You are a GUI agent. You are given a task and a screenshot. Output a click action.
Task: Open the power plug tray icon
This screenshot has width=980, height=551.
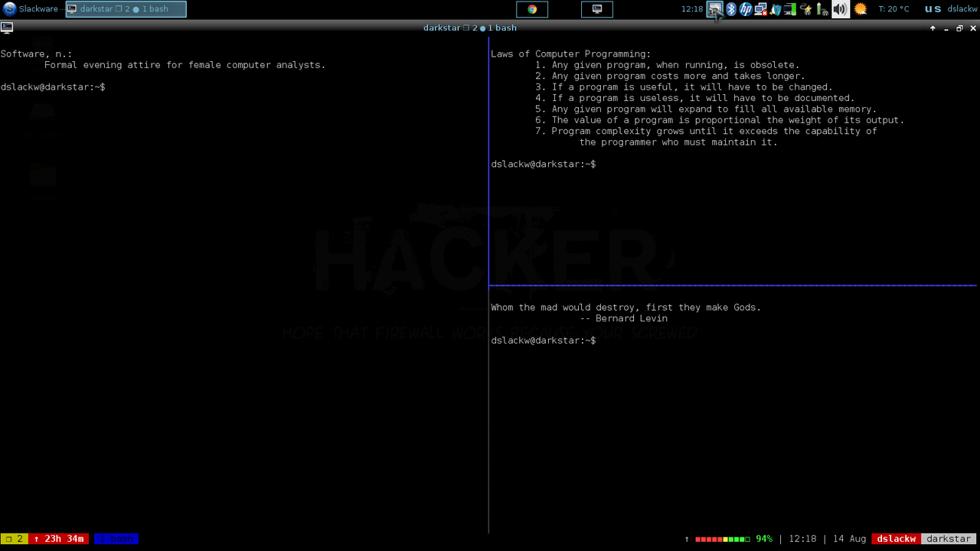[x=806, y=9]
